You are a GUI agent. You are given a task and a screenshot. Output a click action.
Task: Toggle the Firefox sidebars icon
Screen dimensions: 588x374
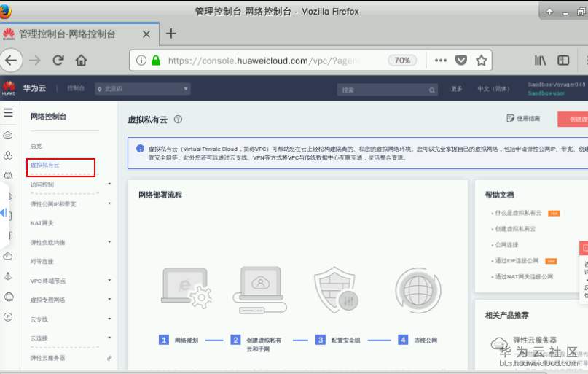point(563,60)
